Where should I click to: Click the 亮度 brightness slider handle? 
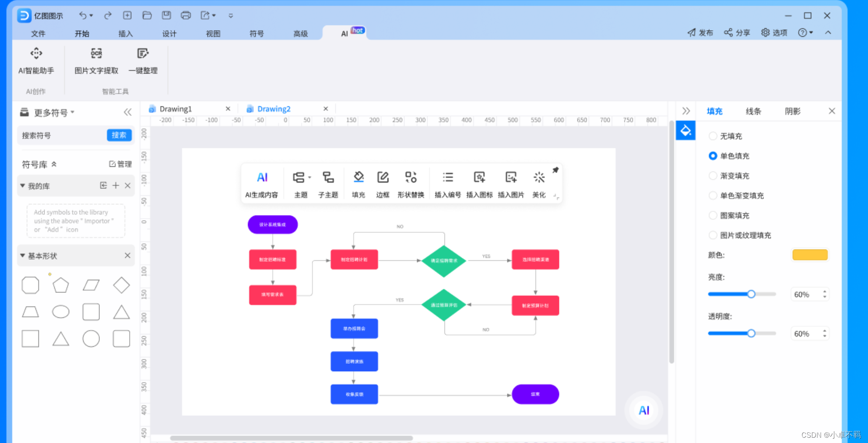(751, 294)
